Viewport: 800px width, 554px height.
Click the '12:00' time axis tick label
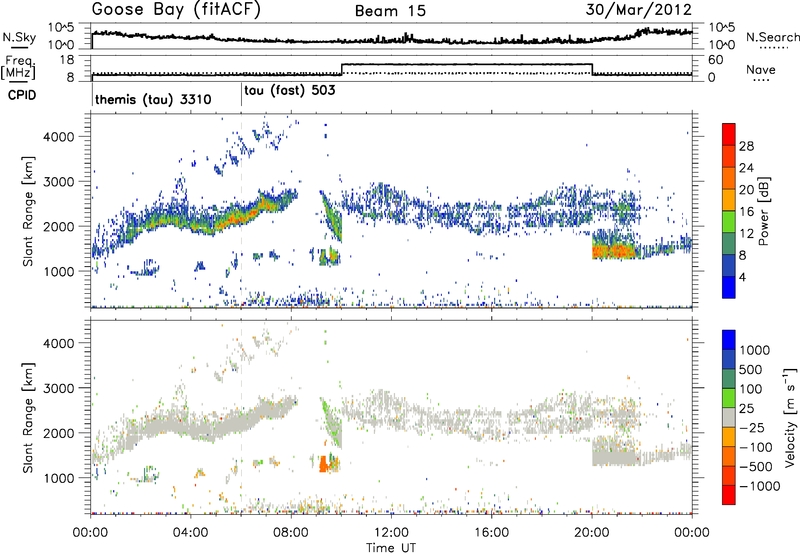click(x=391, y=533)
